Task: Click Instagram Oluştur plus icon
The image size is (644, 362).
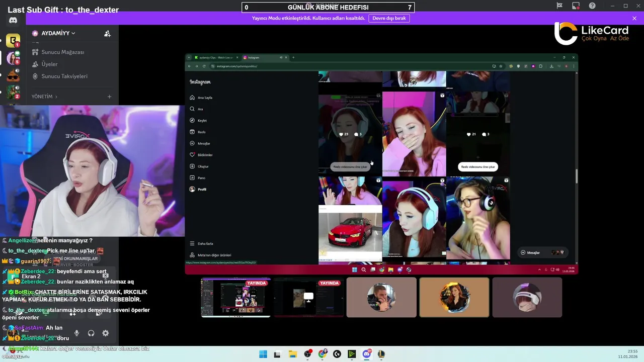Action: click(192, 166)
